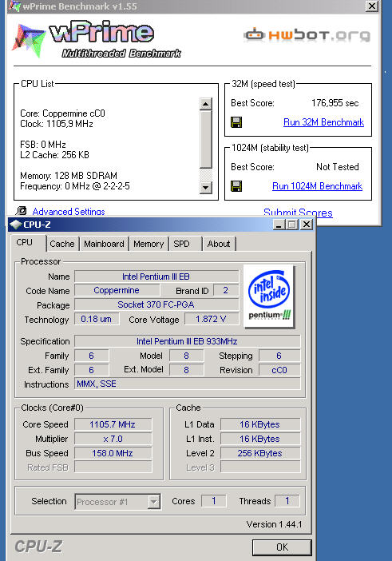Screen dimensions: 392x561
Task: Open Advanced Settings link
Action: click(69, 212)
